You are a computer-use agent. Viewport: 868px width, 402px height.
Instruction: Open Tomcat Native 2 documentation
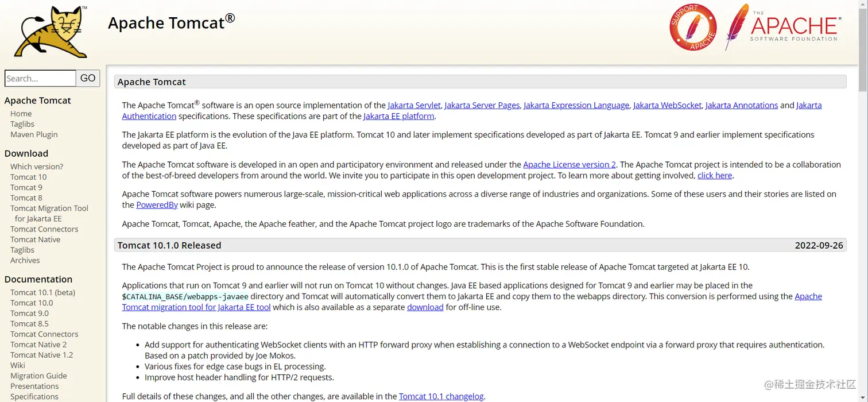pos(38,345)
